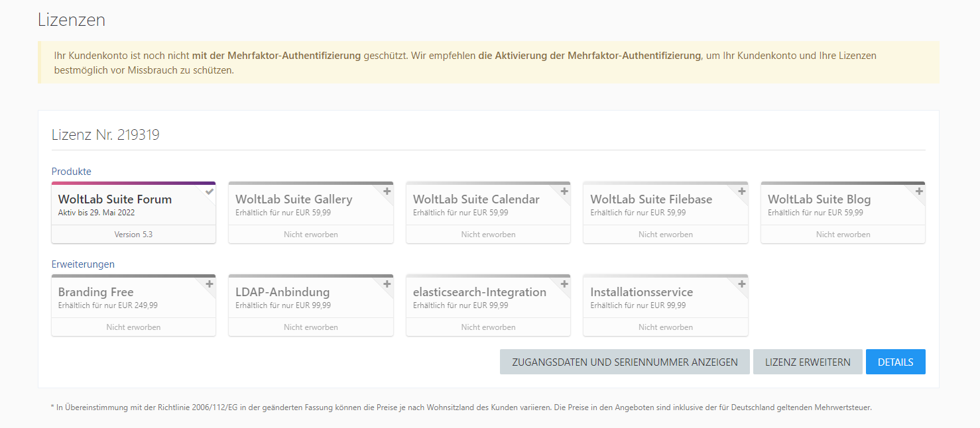The width and height of the screenshot is (980, 428).
Task: Click Nicht erworben under Branding Free
Action: pos(133,327)
